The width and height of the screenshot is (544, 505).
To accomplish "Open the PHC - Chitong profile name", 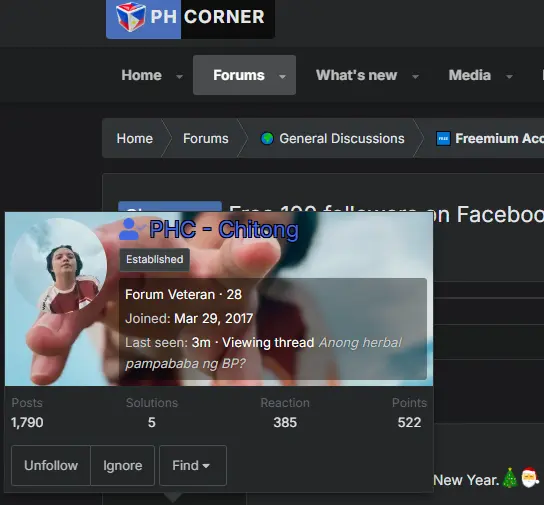I will (224, 229).
